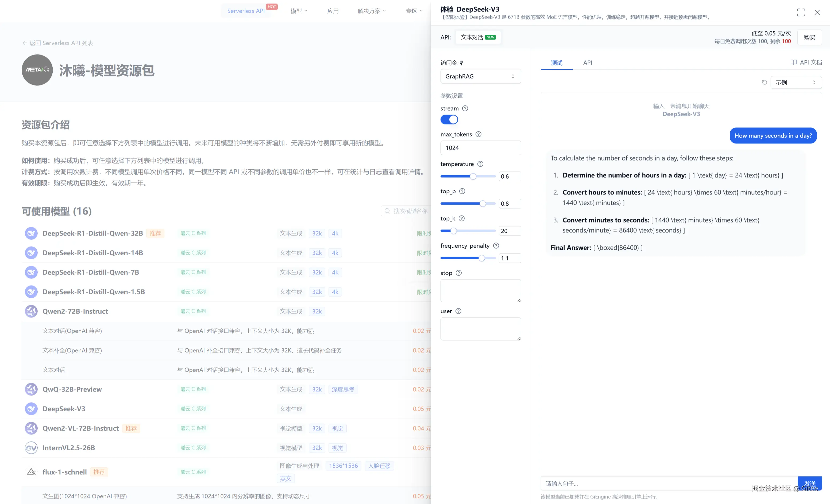Screen dimensions: 830x504
Task: Click the reset conversation refresh icon
Action: click(764, 83)
